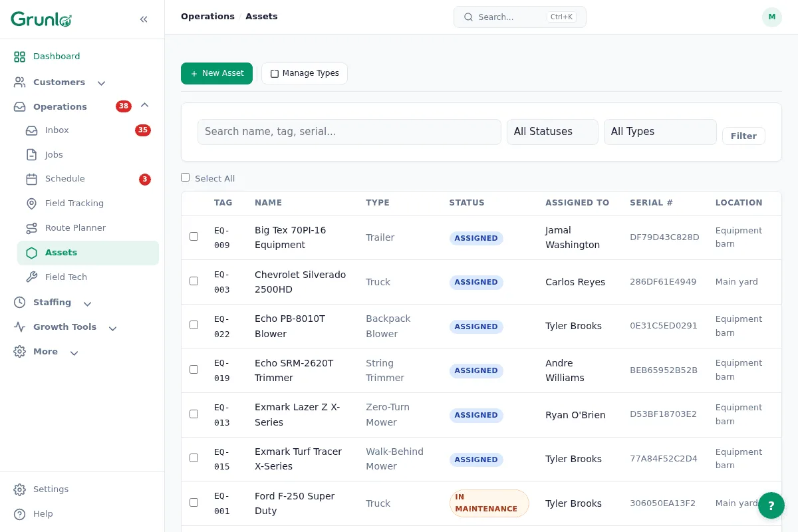This screenshot has width=798, height=532.
Task: Collapse the sidebar with double-chevron icon
Action: 144,19
